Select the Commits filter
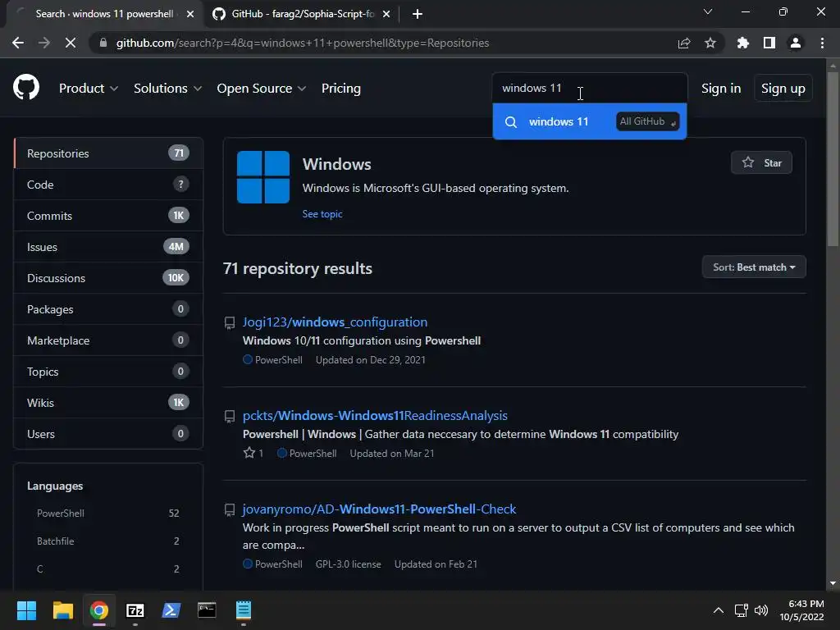The height and width of the screenshot is (630, 840). (108, 216)
